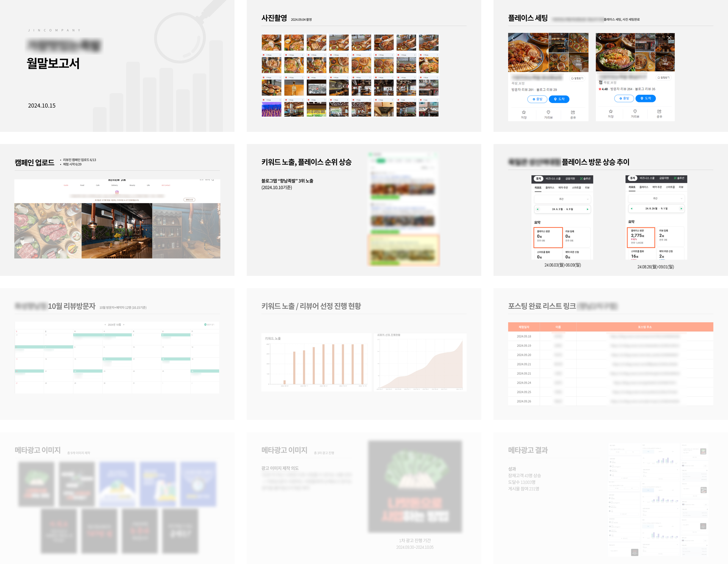Click next month arrow on October calendar
Screen dimensions: 728x564
pyautogui.click(x=124, y=325)
